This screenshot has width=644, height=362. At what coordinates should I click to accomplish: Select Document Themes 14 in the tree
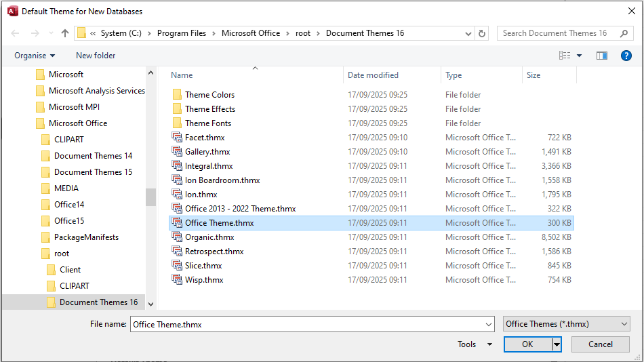pyautogui.click(x=93, y=156)
